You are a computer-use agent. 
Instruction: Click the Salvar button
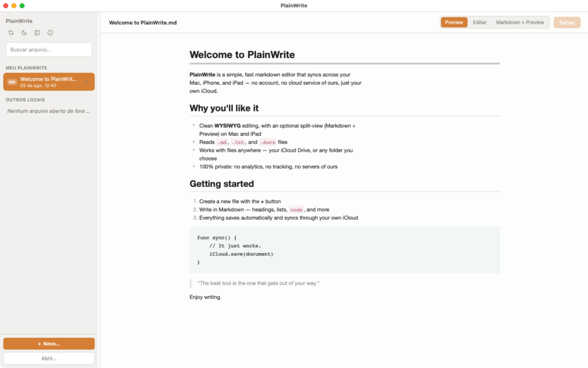[x=567, y=22]
